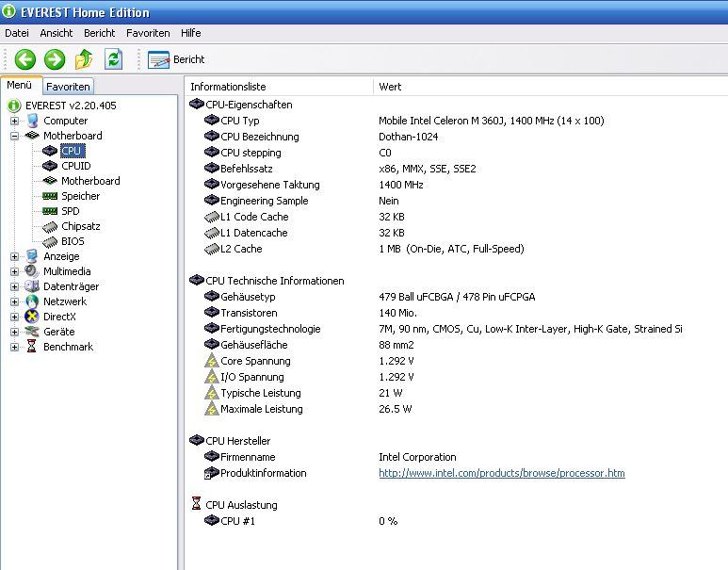728x570 pixels.
Task: Click the Anzeige monitor icon
Action: click(x=32, y=256)
